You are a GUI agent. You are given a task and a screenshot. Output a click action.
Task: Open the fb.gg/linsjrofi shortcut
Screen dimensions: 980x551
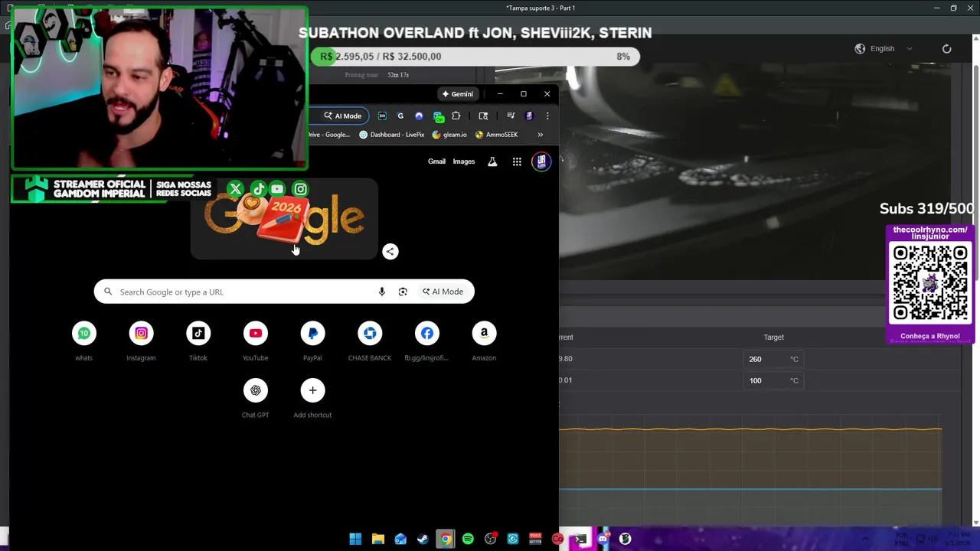[x=427, y=341]
